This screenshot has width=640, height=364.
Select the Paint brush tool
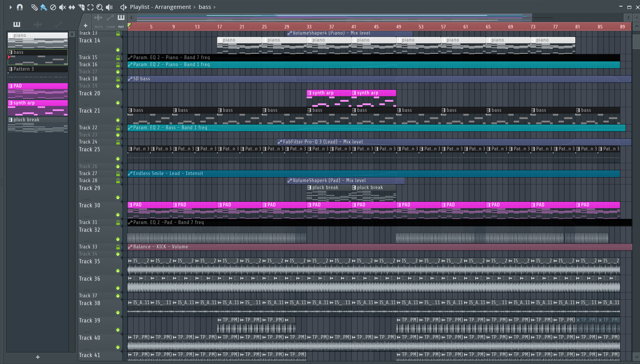(x=44, y=7)
